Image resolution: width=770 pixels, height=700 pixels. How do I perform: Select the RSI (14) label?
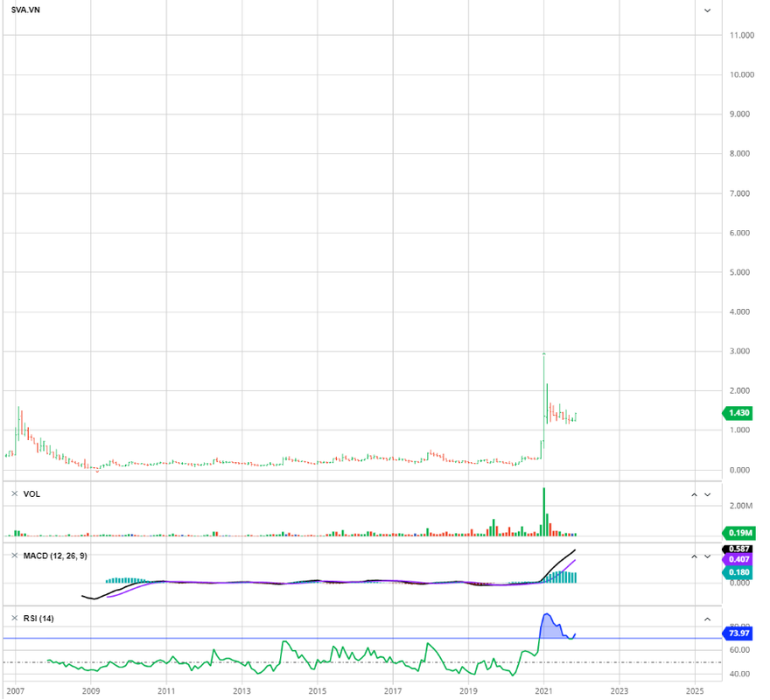[38, 618]
